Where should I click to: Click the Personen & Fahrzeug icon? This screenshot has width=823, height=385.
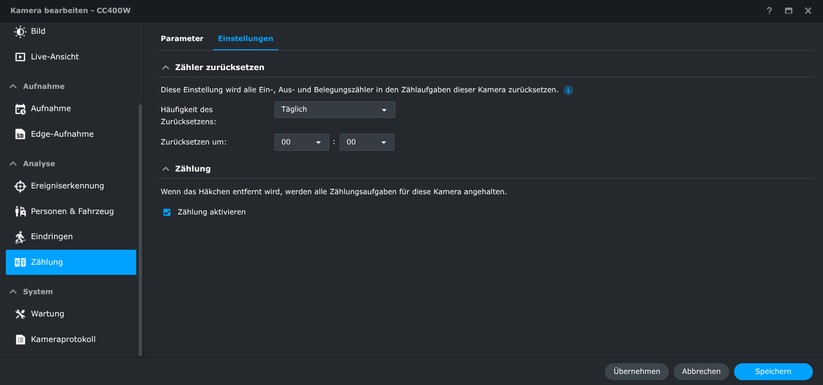click(20, 211)
